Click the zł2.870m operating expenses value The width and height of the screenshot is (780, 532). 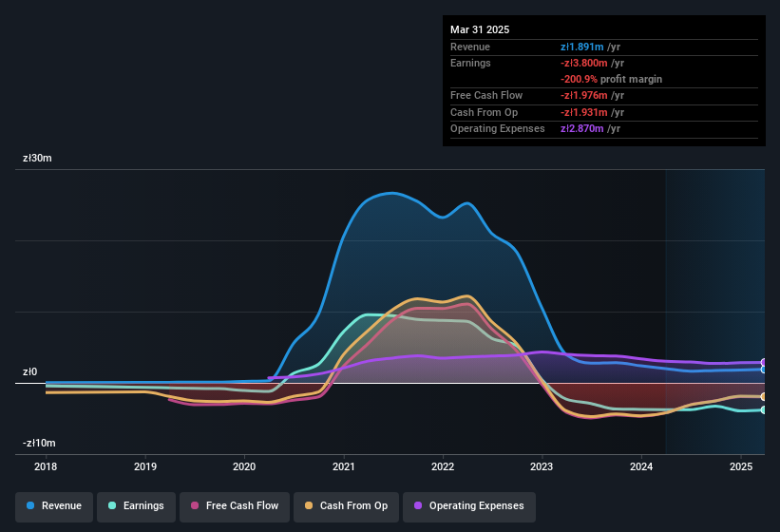(582, 129)
